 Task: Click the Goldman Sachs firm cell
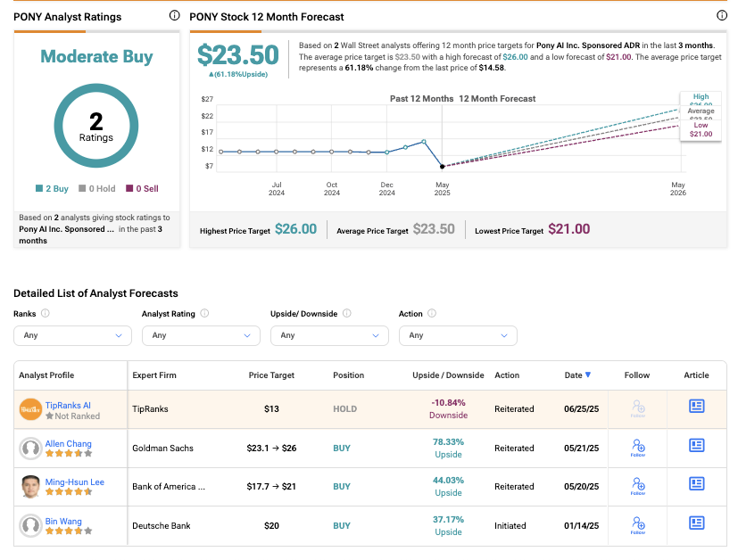[162, 449]
